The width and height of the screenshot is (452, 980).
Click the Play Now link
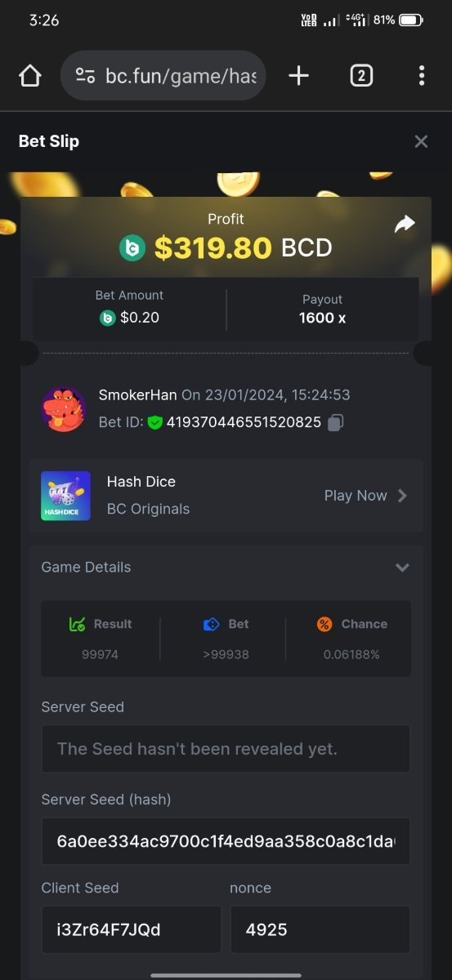(x=356, y=496)
